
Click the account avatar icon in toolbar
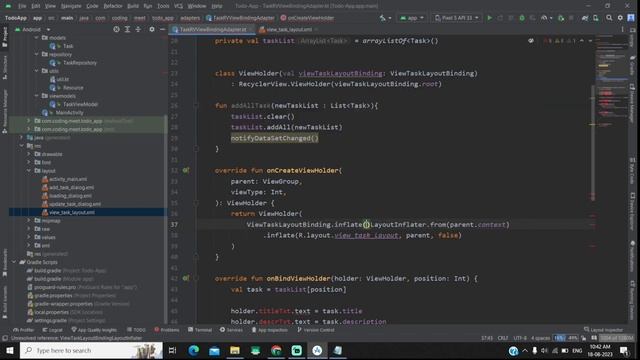[x=631, y=18]
